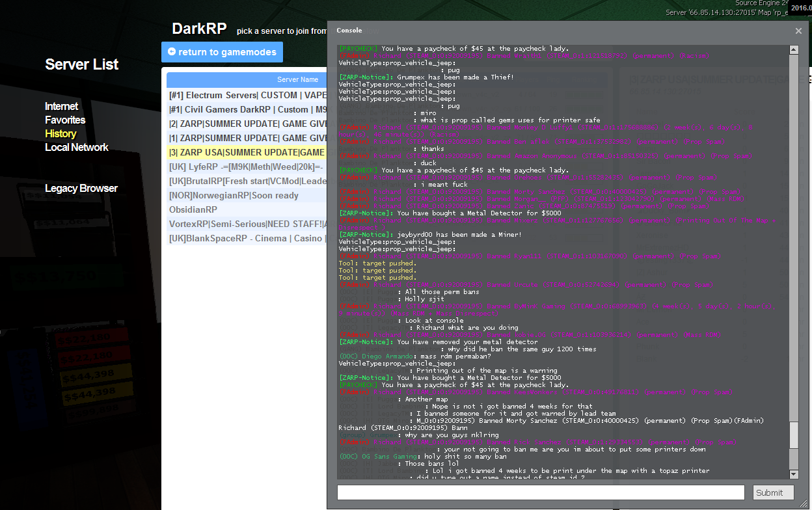This screenshot has width=812, height=510.
Task: Click console scrollbar down arrow
Action: click(x=793, y=474)
